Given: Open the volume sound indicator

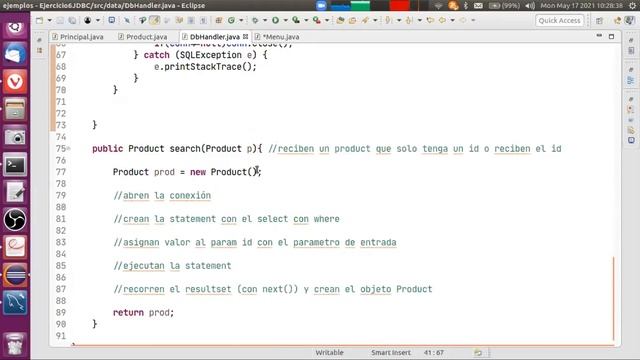Looking at the screenshot, I should click(x=530, y=6).
